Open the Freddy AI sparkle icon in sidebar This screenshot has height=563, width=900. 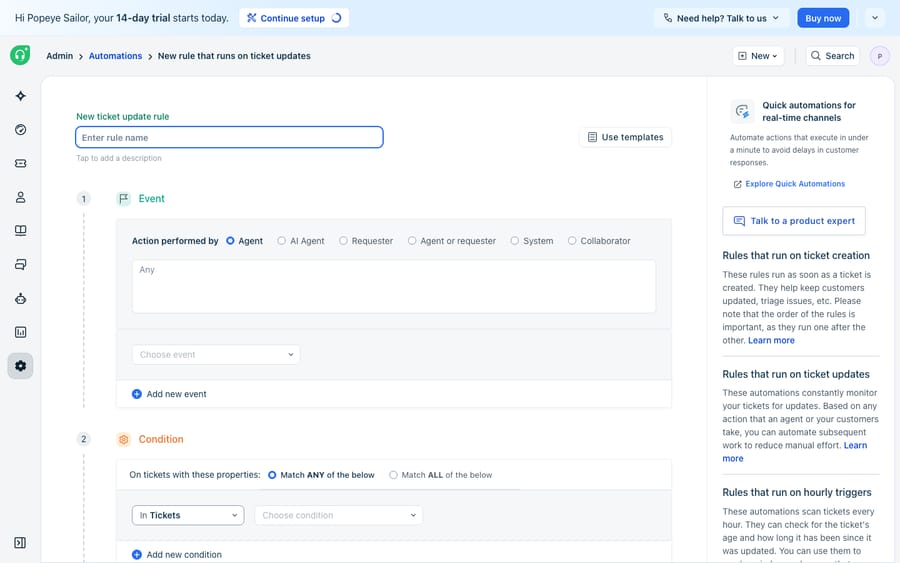pyautogui.click(x=21, y=96)
